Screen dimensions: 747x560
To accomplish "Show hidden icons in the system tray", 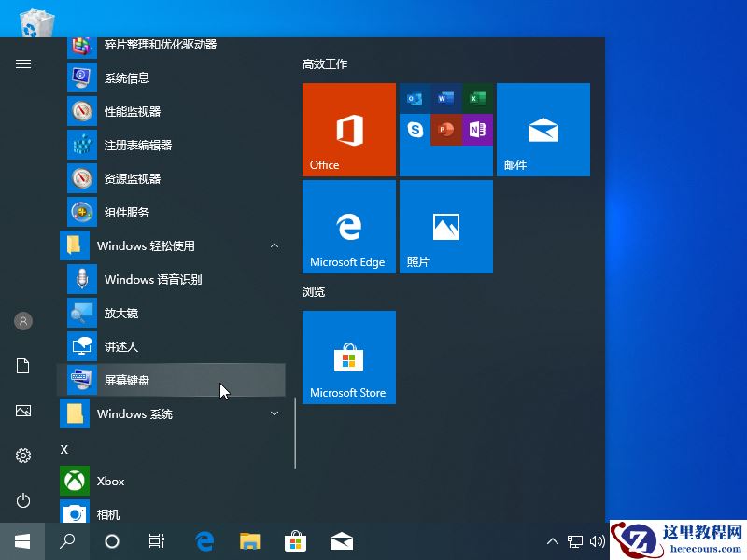I will (553, 540).
